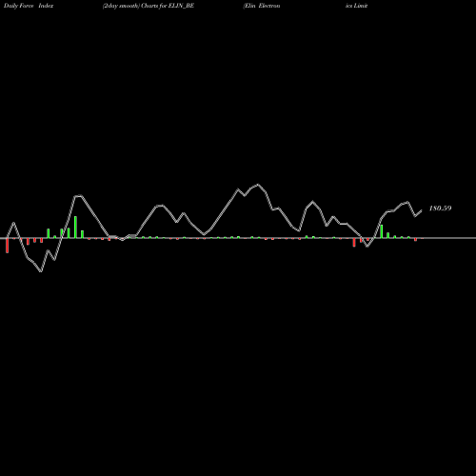Viewport: 476px width, 476px height.
Task: Click the 'ics Limit' title text
Action: (x=357, y=6)
